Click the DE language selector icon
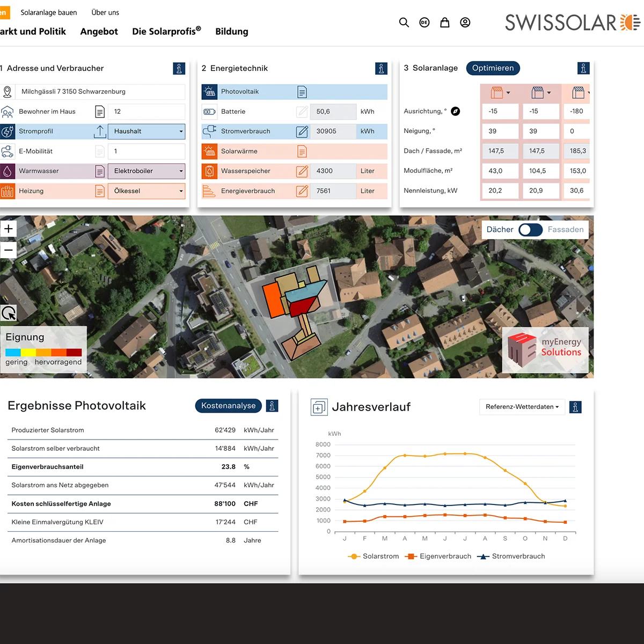 point(425,23)
